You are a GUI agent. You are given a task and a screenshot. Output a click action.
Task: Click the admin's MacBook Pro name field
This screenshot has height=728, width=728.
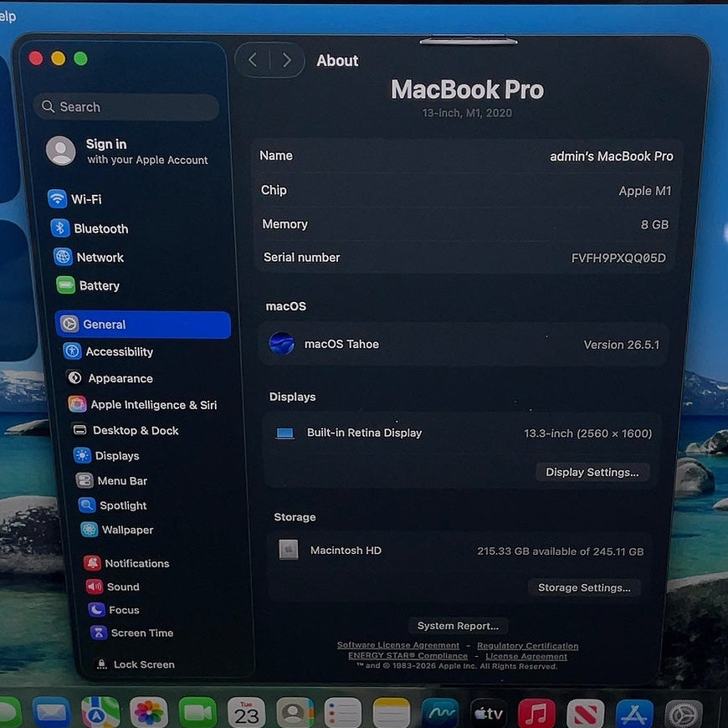coord(611,156)
